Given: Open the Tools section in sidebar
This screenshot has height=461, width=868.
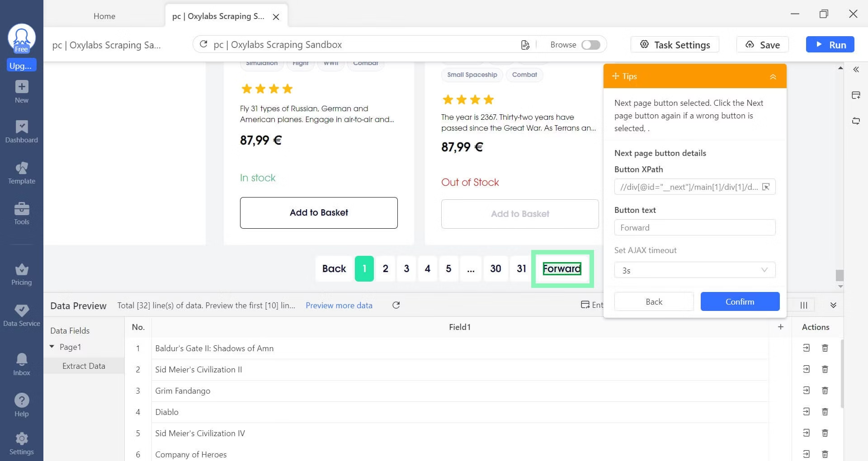Looking at the screenshot, I should (21, 213).
